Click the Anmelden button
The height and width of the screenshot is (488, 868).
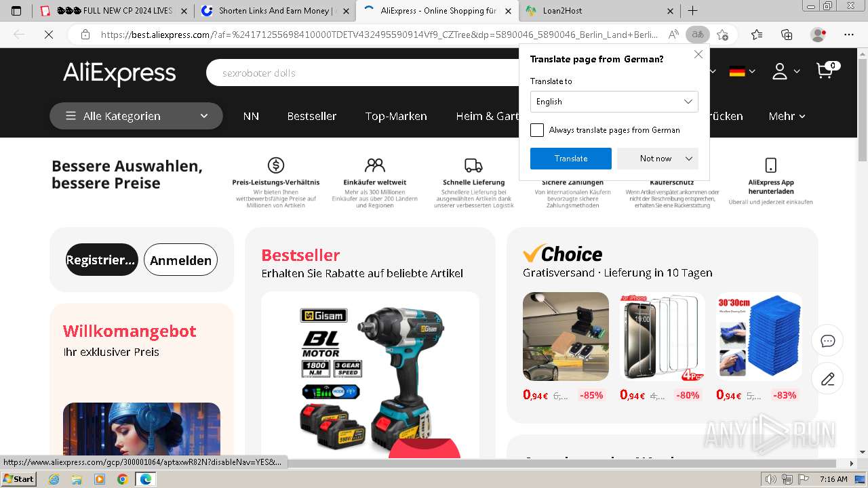click(180, 260)
